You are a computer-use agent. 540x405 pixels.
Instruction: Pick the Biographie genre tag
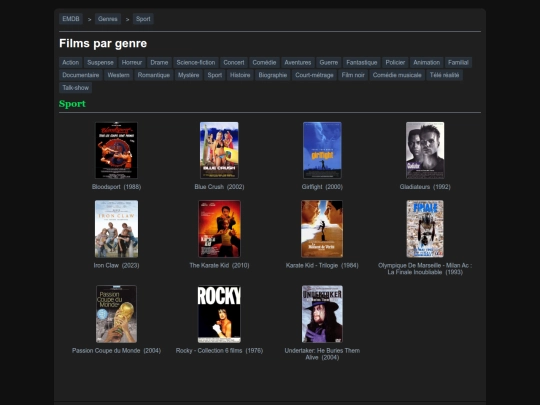(272, 75)
